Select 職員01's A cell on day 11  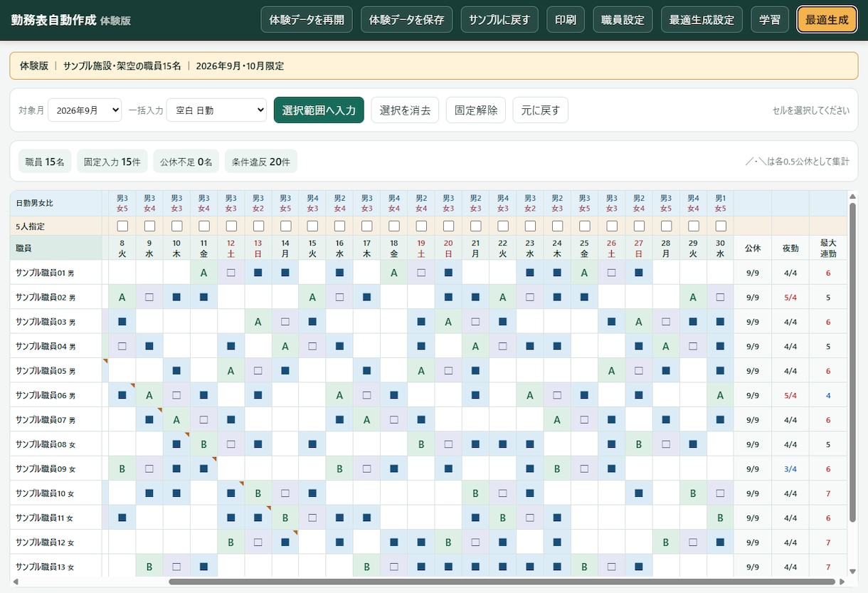204,273
